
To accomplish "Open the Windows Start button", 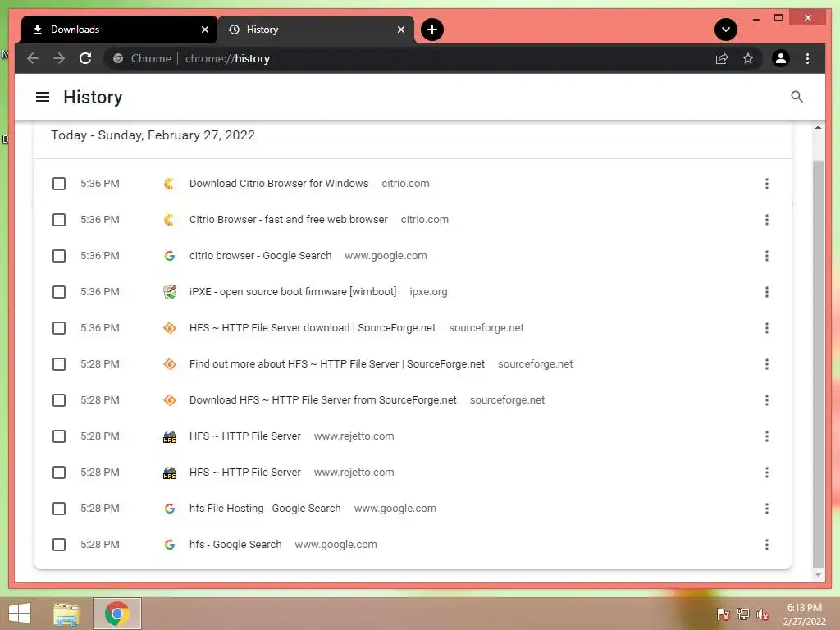I will click(20, 614).
